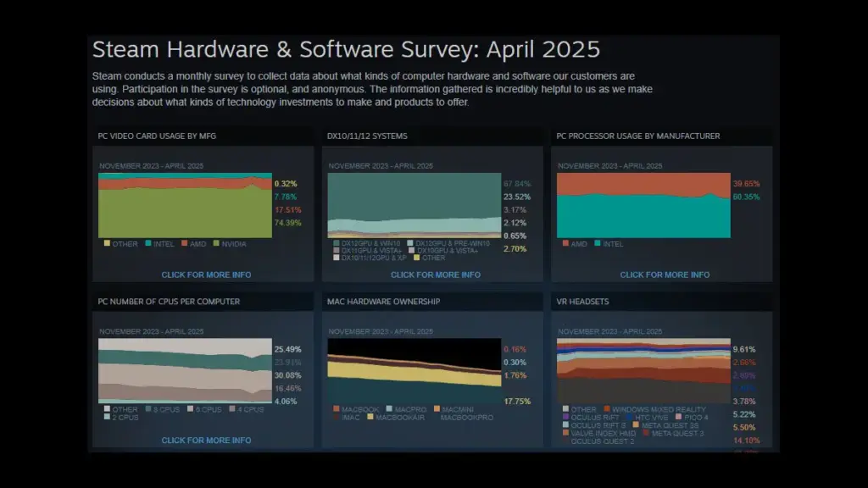868x488 pixels.
Task: Click OTHER legend swatch in video card chart
Action: tap(107, 243)
